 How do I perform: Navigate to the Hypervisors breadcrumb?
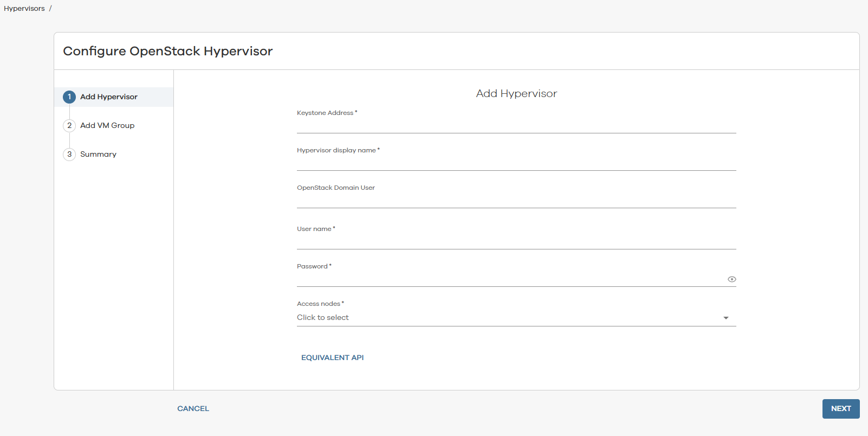[x=24, y=9]
